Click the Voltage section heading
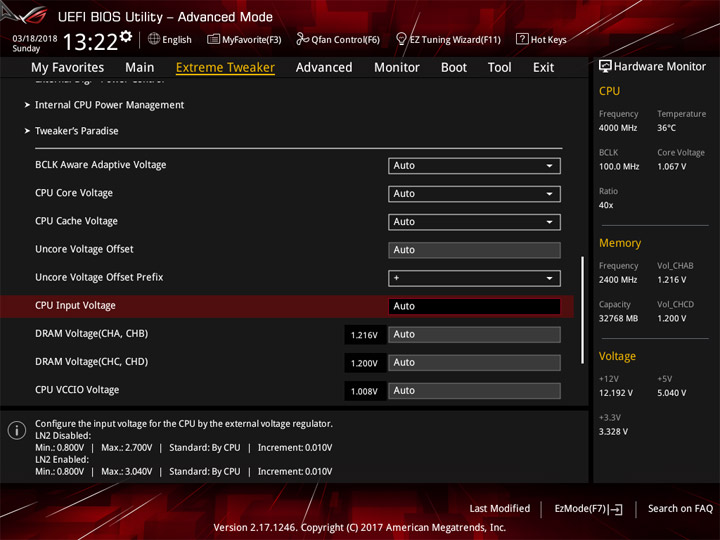Viewport: 720px width, 540px height. [617, 356]
